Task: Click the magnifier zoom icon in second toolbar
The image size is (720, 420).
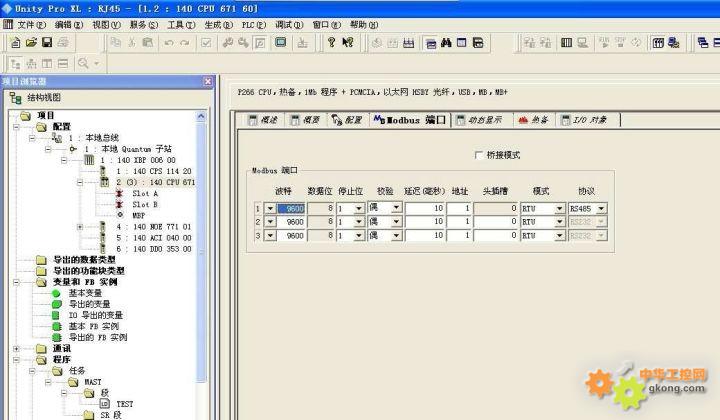Action: click(83, 63)
